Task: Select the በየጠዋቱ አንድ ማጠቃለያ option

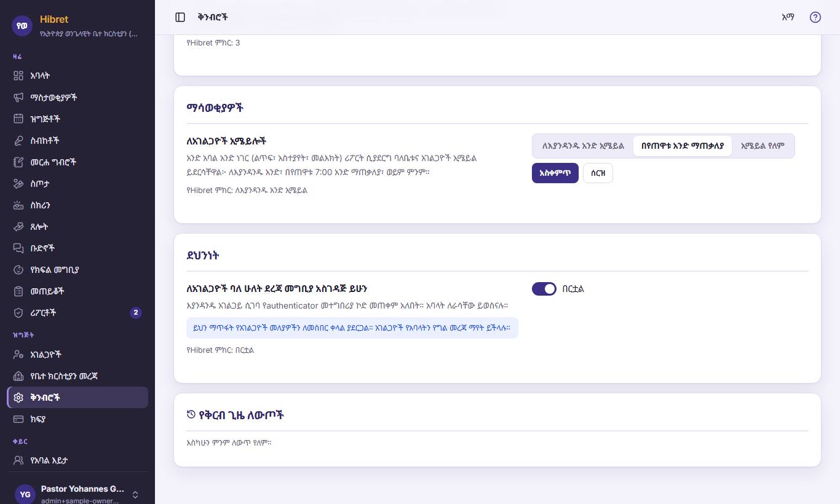Action: pos(683,146)
